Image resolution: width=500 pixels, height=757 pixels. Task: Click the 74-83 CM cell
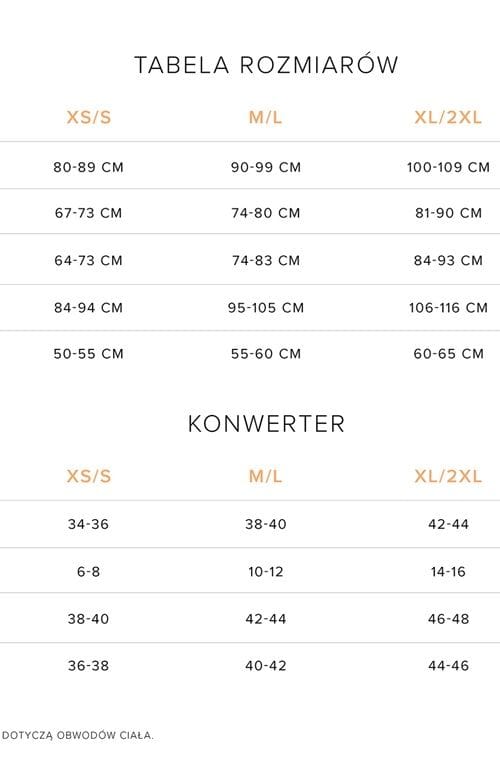[266, 260]
